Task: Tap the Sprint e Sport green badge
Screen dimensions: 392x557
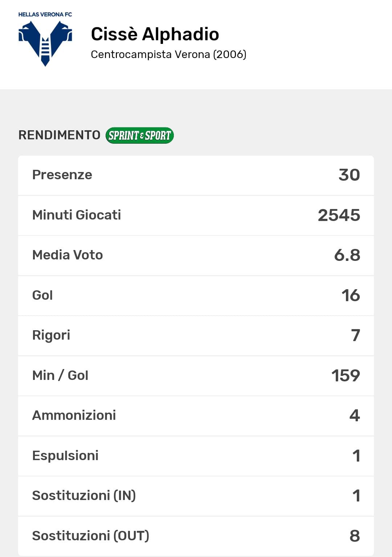Action: pyautogui.click(x=140, y=135)
